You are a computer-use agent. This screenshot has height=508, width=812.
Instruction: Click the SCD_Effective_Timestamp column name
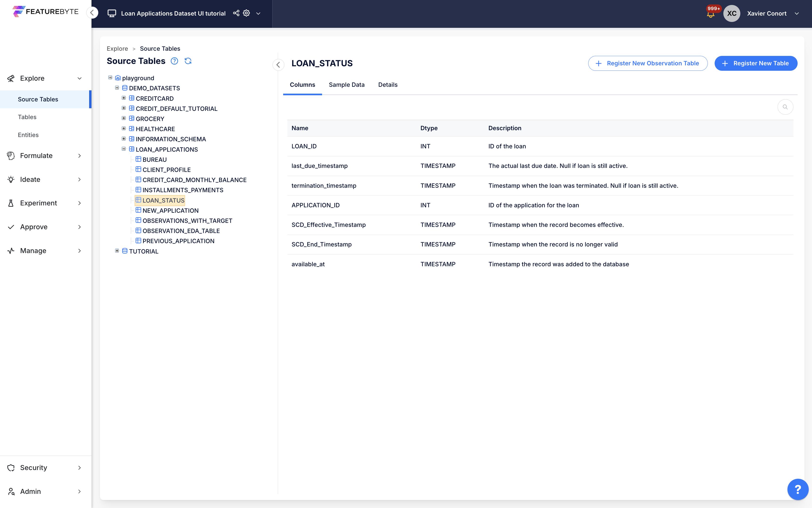coord(328,225)
